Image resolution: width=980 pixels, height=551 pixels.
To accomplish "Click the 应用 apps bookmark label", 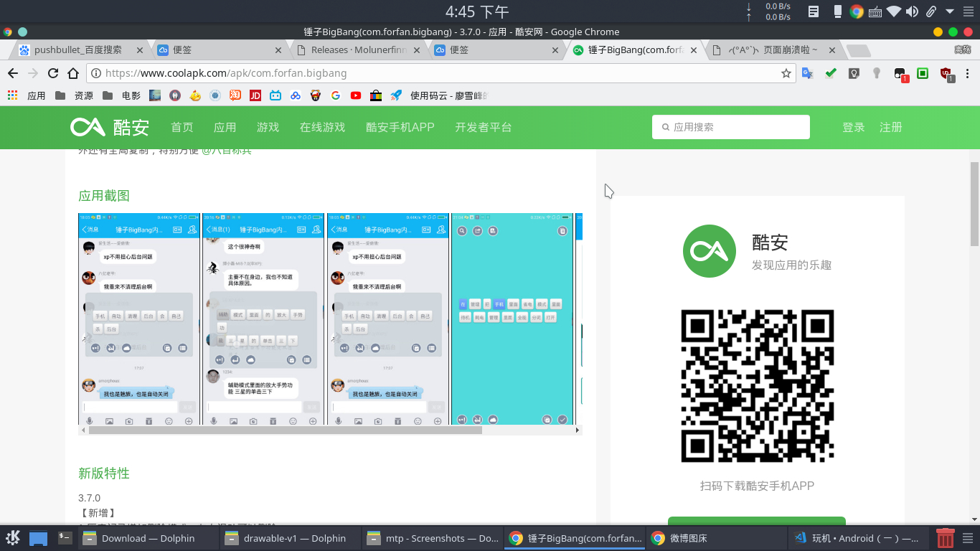I will pyautogui.click(x=37, y=95).
